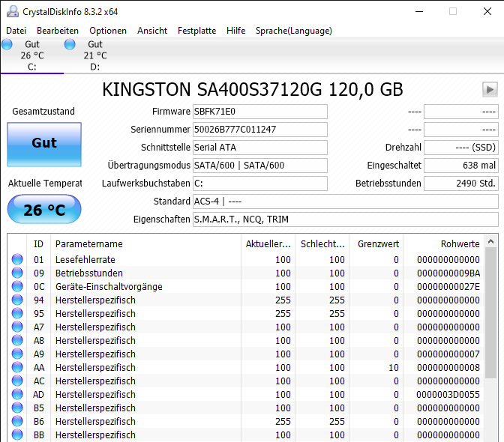Click the Schnittstelle field Serial ATA
This screenshot has width=504, height=442.
[x=260, y=148]
